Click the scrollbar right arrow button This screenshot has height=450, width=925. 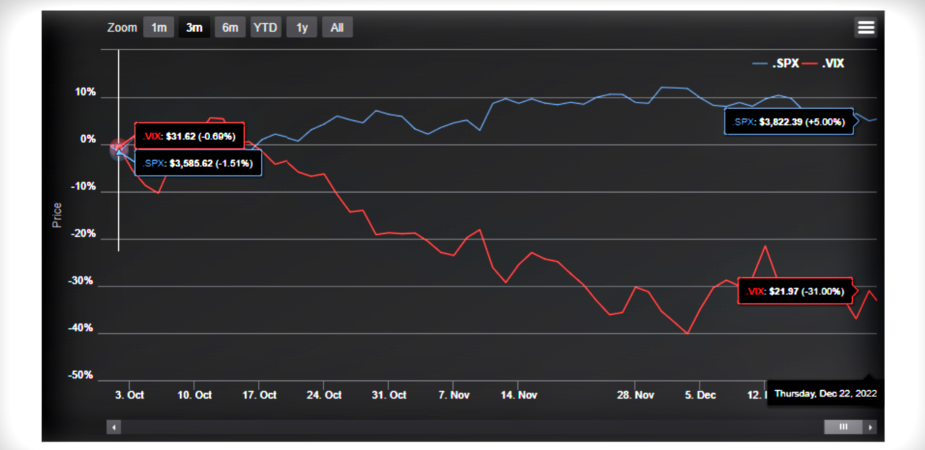click(870, 427)
